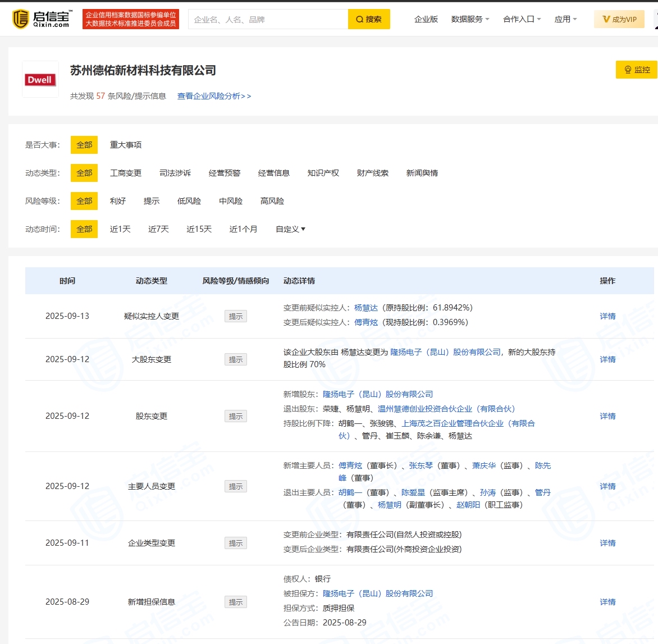This screenshot has width=658, height=644.
Task: Select the 司法涉诉 dynamic type filter
Action: click(175, 173)
